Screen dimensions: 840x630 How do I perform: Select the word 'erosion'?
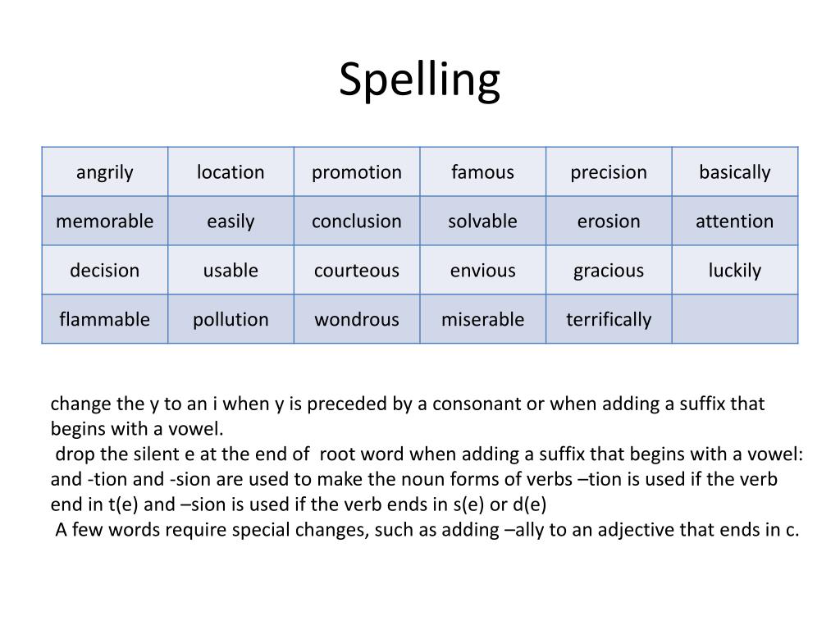(609, 221)
